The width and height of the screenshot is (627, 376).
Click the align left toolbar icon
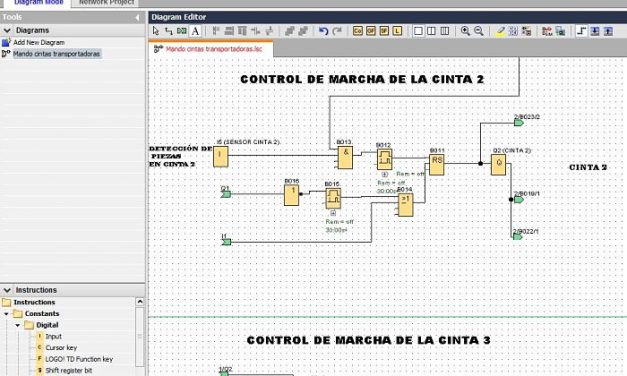tap(216, 31)
